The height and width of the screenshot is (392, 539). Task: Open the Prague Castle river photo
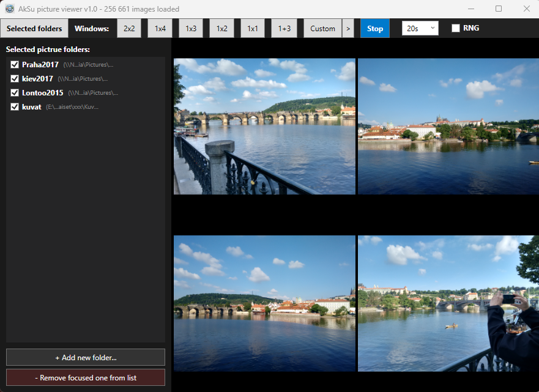tap(448, 127)
